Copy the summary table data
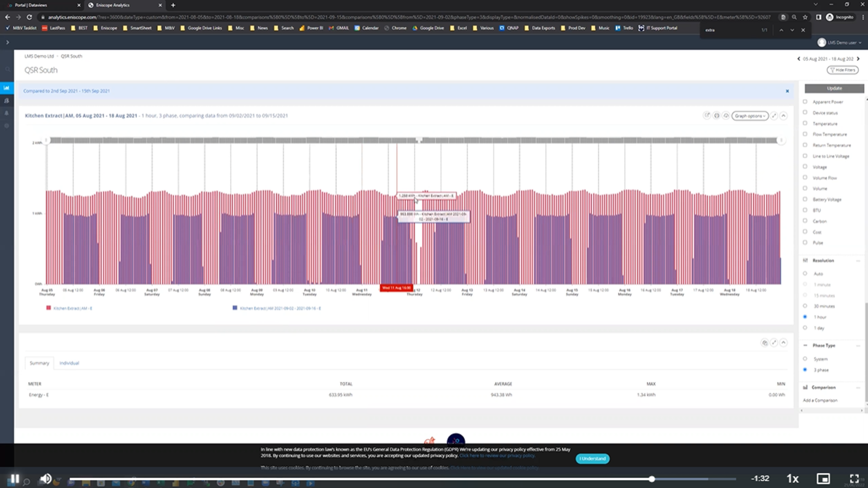 (x=764, y=343)
